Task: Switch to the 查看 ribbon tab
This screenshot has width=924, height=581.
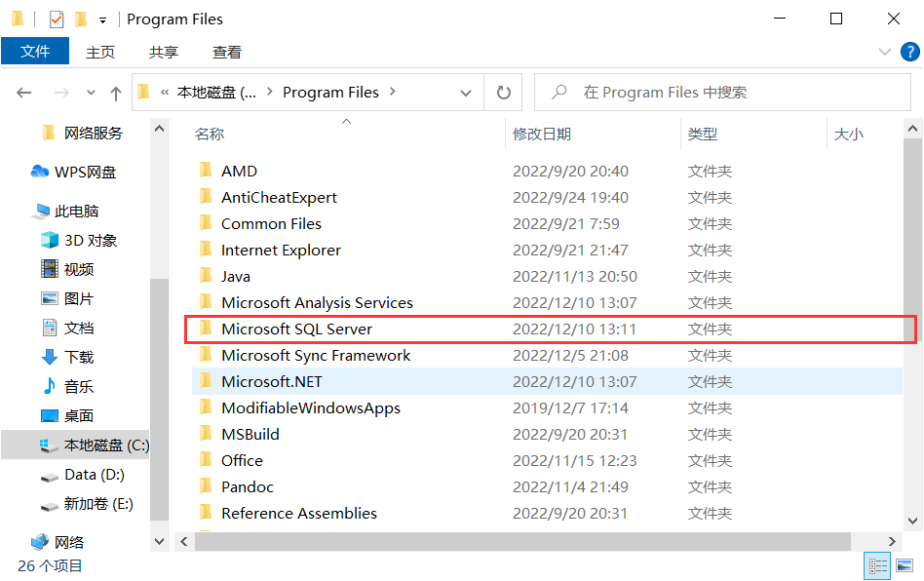Action: pos(227,52)
